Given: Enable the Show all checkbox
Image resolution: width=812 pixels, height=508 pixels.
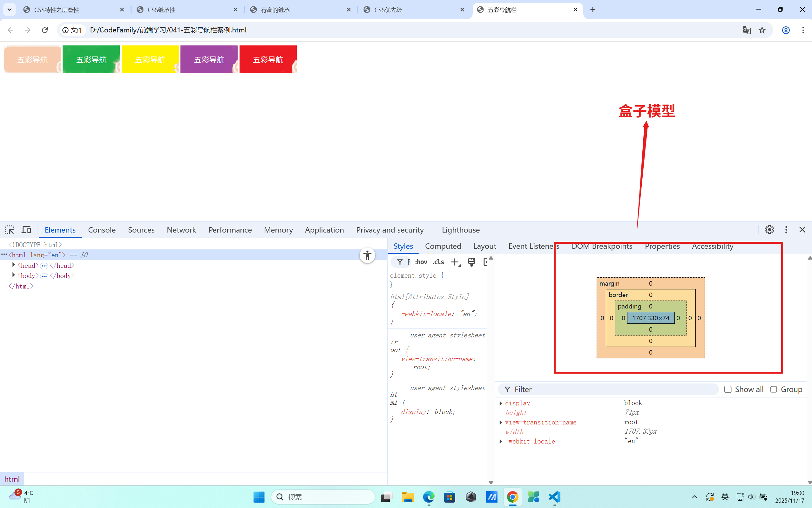Looking at the screenshot, I should 728,389.
